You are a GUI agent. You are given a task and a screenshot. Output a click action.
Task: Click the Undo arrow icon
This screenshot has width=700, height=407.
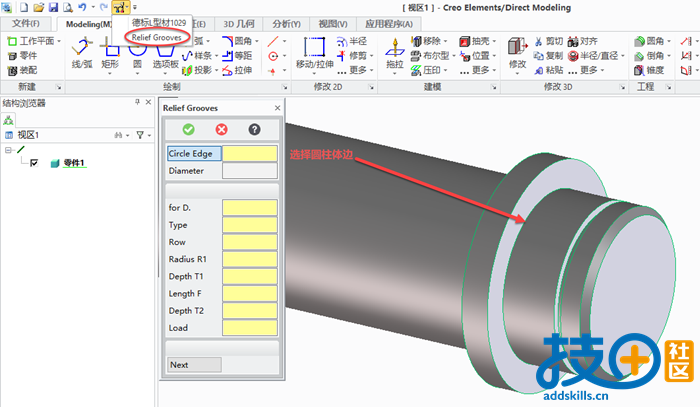coord(82,7)
